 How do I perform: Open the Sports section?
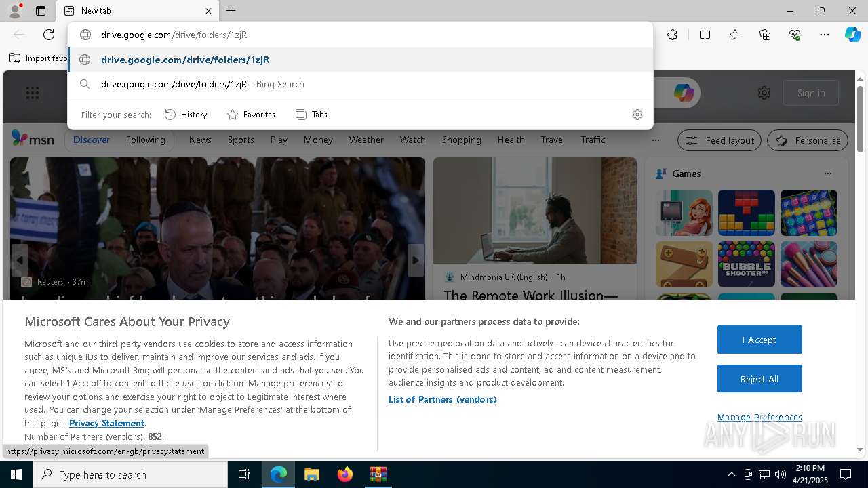coord(241,140)
